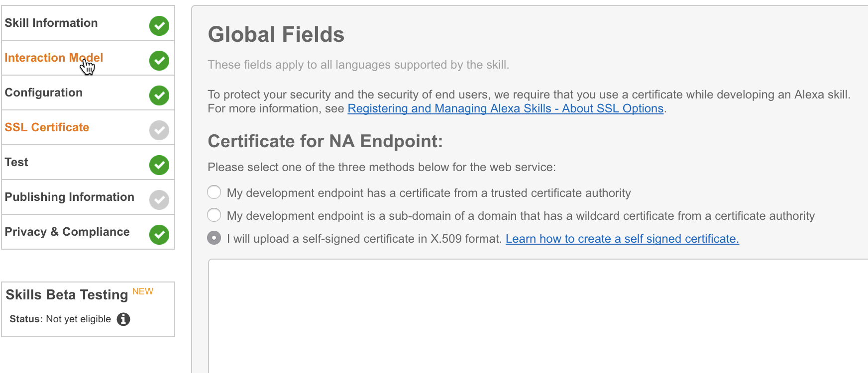
Task: Click the green checkmark beside Privacy & Compliance
Action: [159, 234]
